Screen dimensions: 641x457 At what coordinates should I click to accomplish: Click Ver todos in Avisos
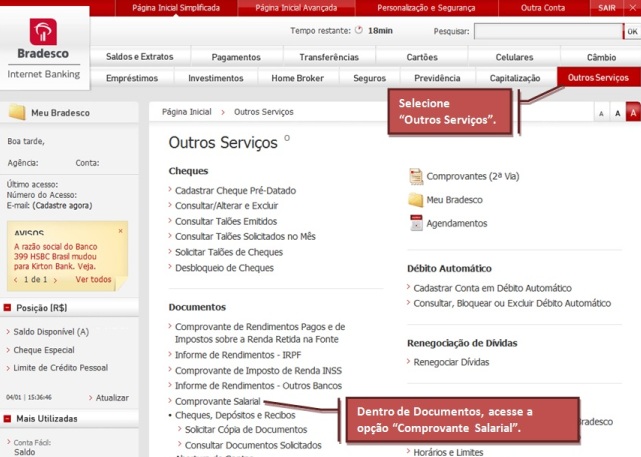point(93,280)
